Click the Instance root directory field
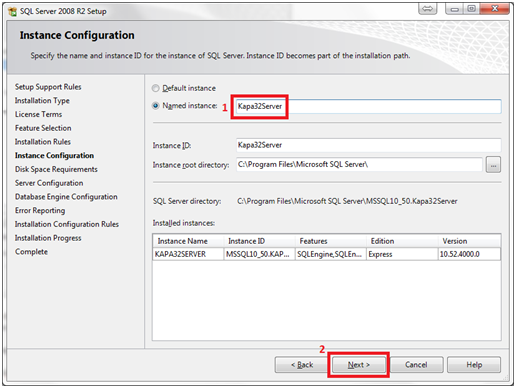Viewport: 516px width, 388px height. (359, 165)
